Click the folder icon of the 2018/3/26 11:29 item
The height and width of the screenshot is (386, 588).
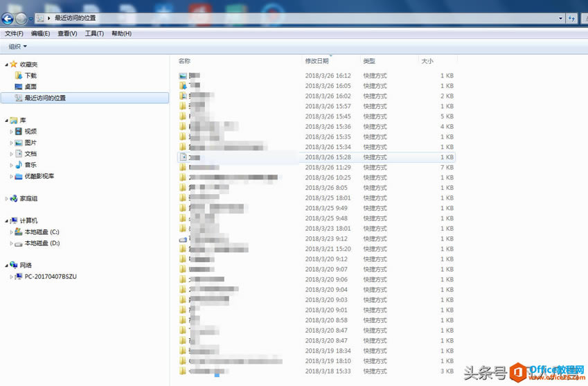coord(183,167)
